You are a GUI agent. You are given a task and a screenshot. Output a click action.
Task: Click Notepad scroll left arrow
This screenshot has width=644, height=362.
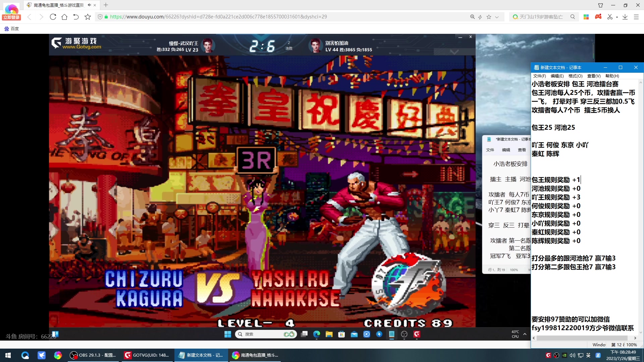coord(534,338)
